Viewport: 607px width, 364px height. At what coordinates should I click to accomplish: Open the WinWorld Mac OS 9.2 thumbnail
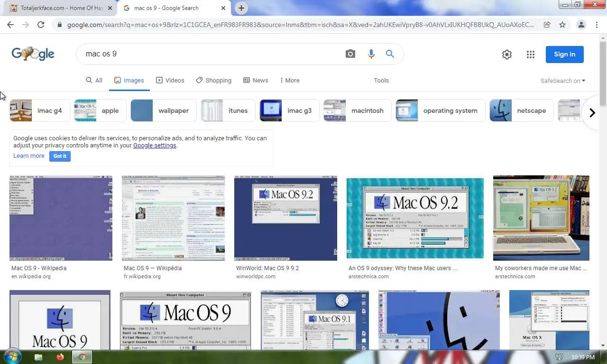pos(285,218)
